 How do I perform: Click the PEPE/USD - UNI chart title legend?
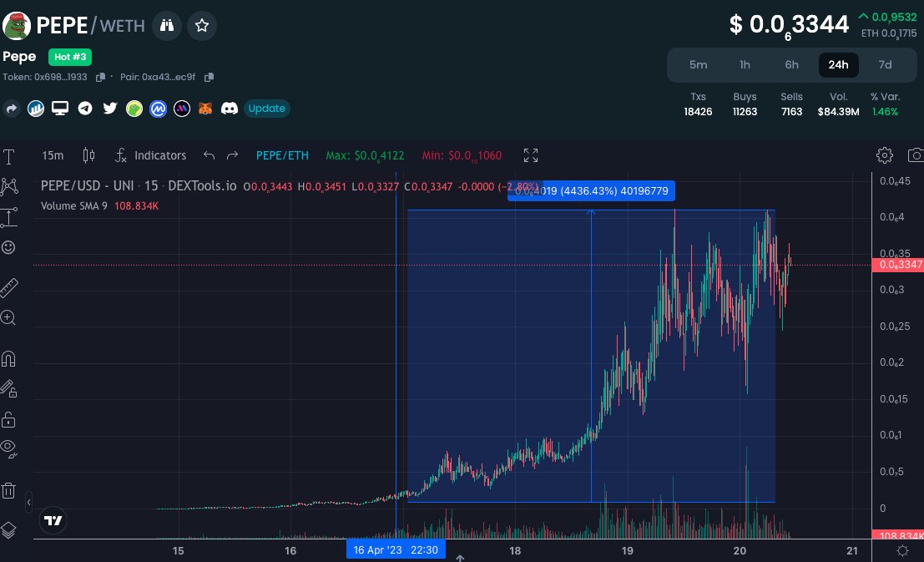[x=139, y=185]
